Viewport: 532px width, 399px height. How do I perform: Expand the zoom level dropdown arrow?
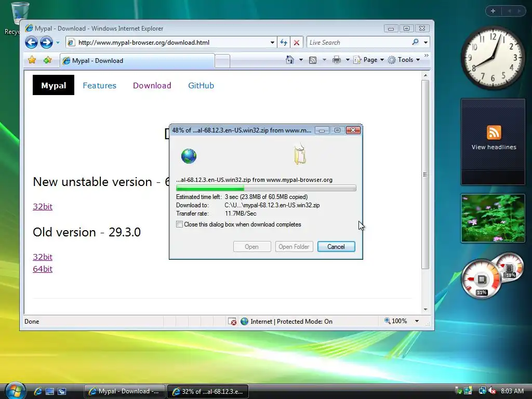pyautogui.click(x=417, y=321)
